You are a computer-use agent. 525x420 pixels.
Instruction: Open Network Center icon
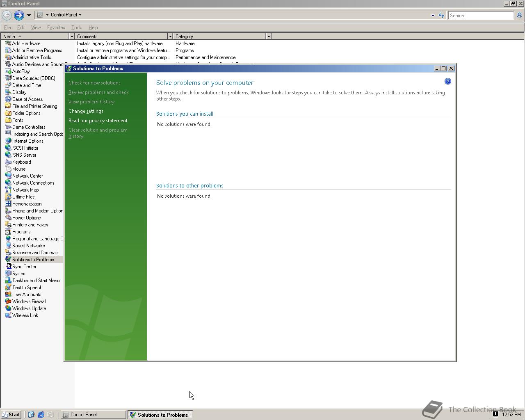pos(8,176)
